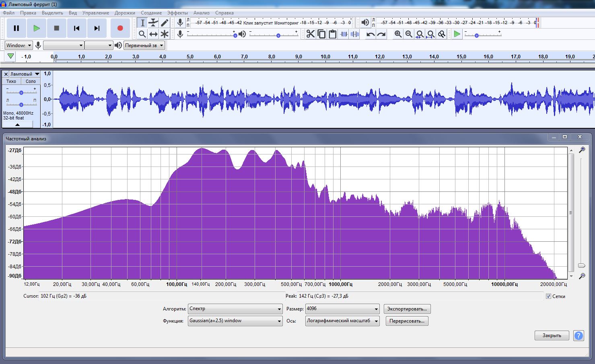Click the Закрыть button

coord(552,335)
